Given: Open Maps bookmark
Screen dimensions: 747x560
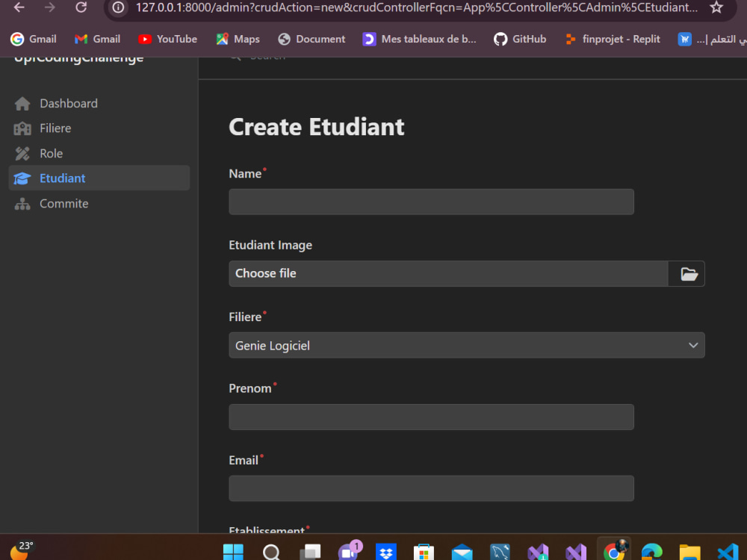Looking at the screenshot, I should pyautogui.click(x=238, y=39).
